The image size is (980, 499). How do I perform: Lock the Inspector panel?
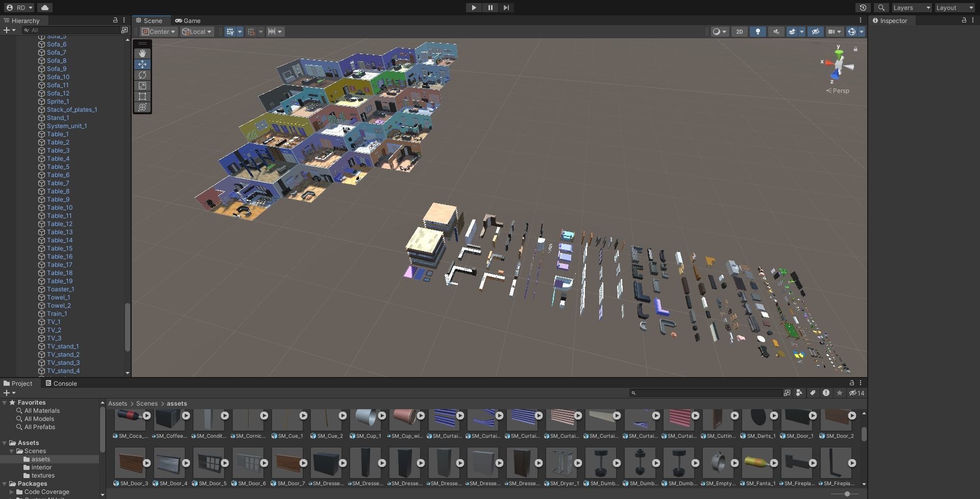click(964, 20)
